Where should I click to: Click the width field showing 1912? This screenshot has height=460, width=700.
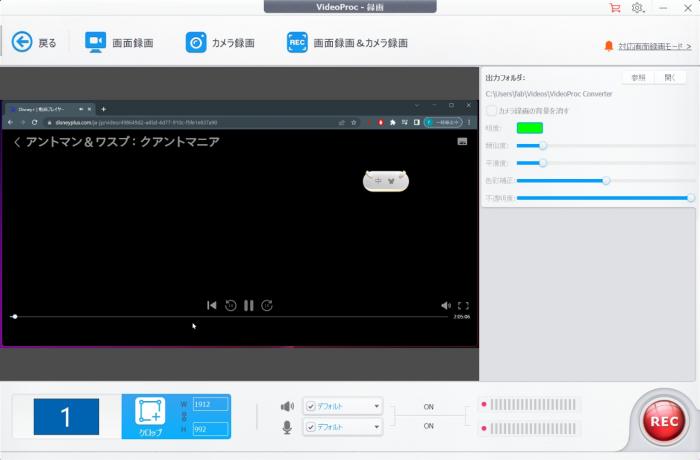click(x=210, y=404)
